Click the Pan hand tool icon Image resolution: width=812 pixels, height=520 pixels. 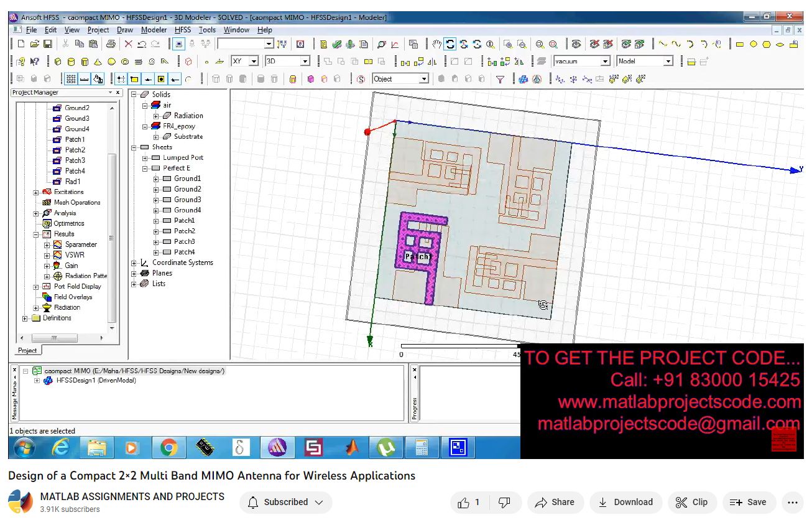[x=437, y=44]
